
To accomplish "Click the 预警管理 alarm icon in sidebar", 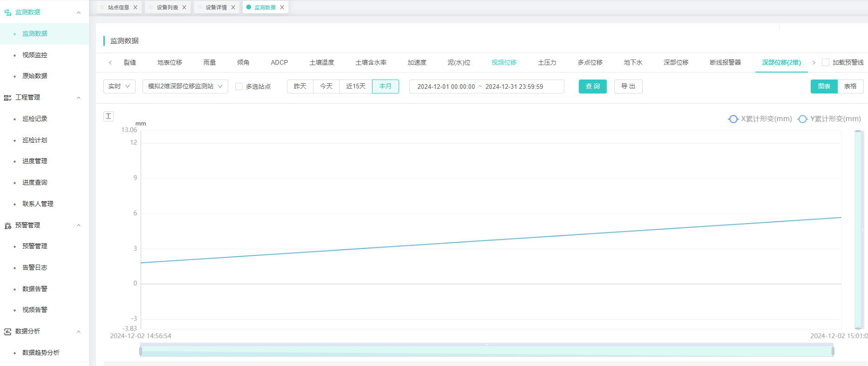I will pos(7,226).
